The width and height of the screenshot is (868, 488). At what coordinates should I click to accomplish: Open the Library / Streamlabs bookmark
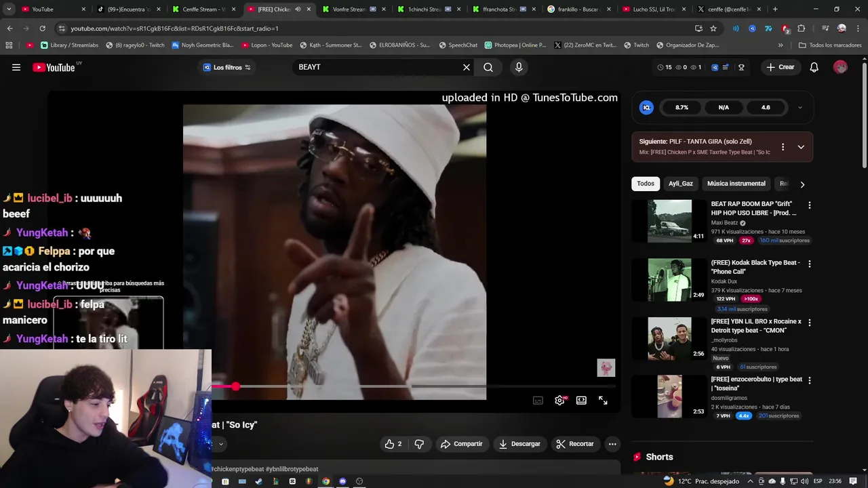69,45
